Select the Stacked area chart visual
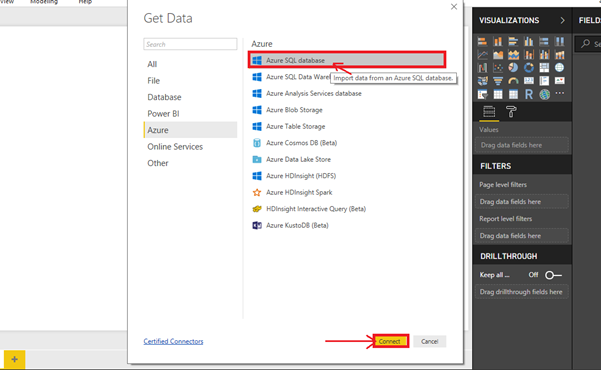 (513, 55)
